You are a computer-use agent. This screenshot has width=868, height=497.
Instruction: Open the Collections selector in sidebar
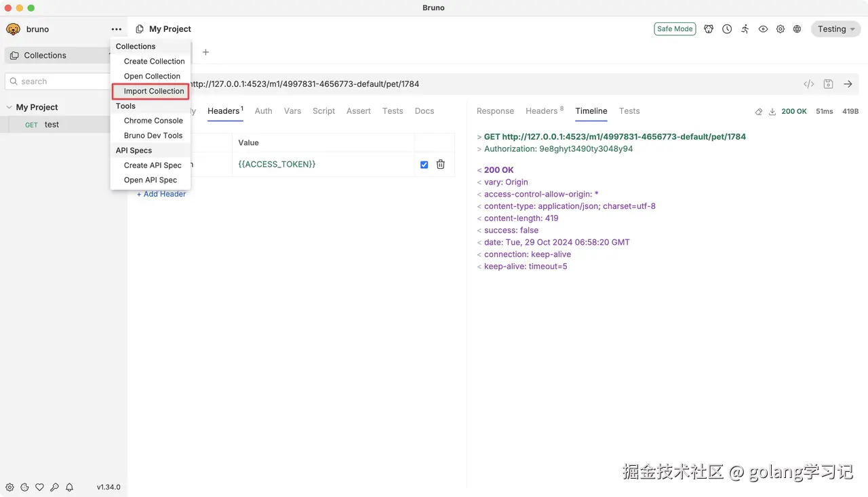(x=57, y=56)
